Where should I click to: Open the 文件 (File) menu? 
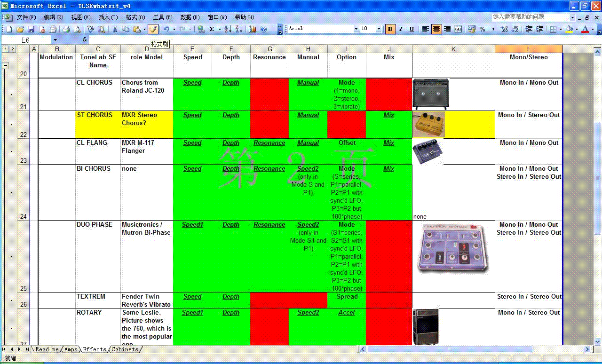(26, 17)
